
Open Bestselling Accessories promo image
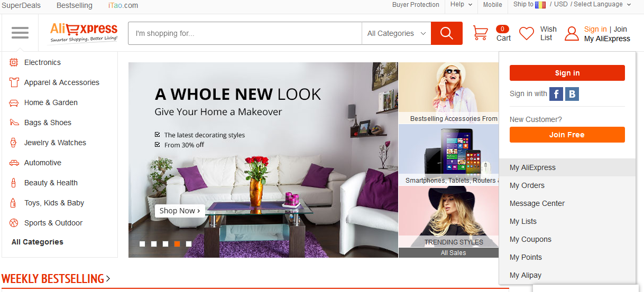(448, 93)
